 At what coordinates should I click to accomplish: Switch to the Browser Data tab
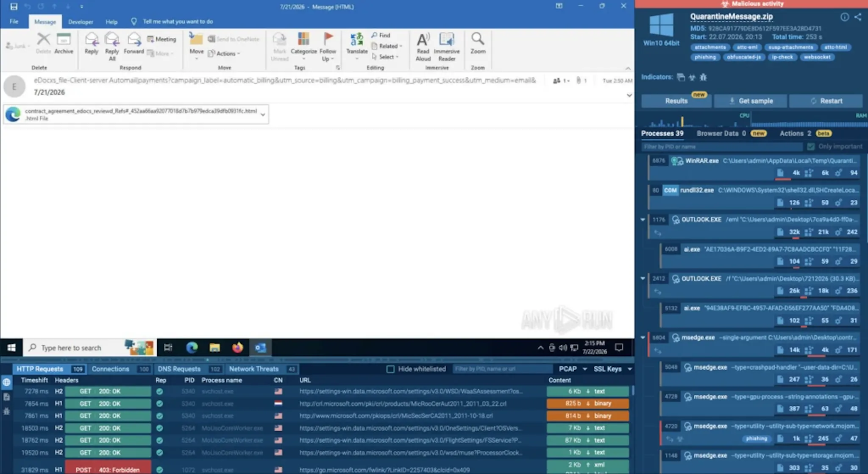pyautogui.click(x=732, y=133)
